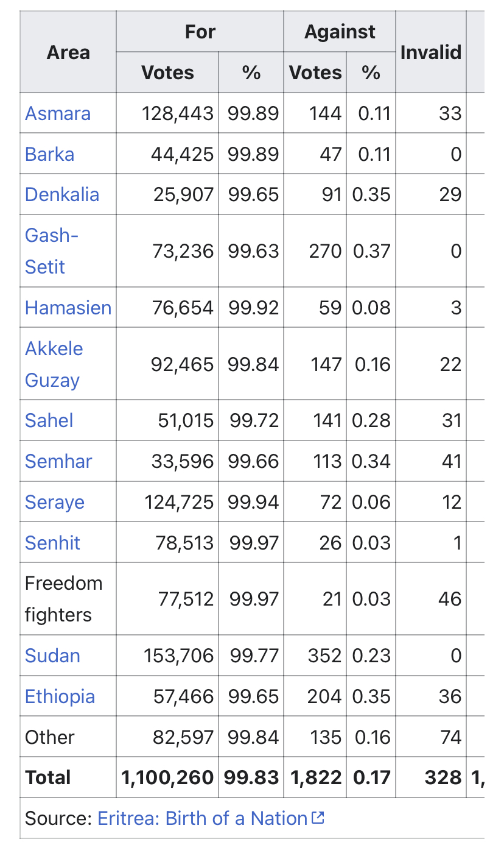The width and height of the screenshot is (504, 842).
Task: Click the Area column header
Action: [x=68, y=52]
